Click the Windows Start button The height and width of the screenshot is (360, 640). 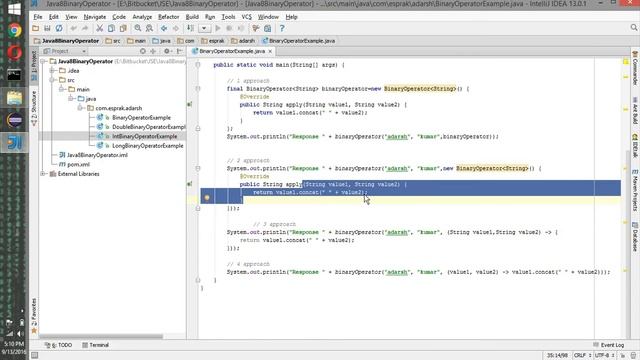pyautogui.click(x=14, y=9)
